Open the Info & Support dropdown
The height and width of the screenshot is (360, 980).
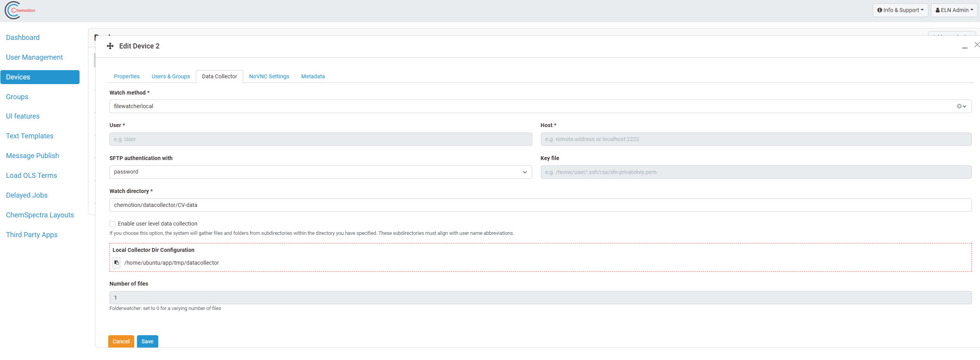(x=900, y=10)
